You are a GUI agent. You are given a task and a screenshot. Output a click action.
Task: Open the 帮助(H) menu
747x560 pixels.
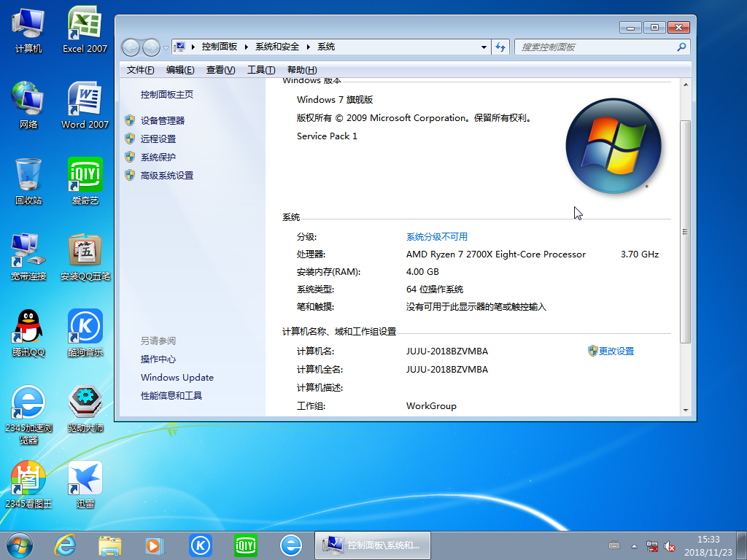302,70
